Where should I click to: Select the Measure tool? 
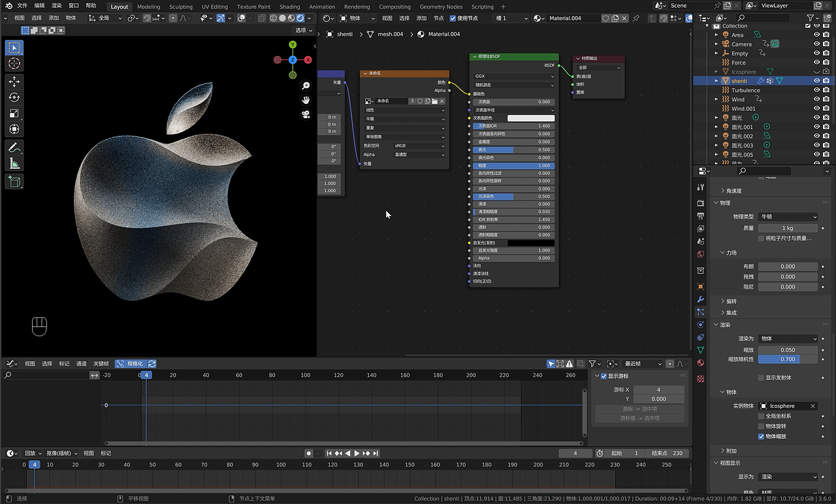pyautogui.click(x=14, y=163)
